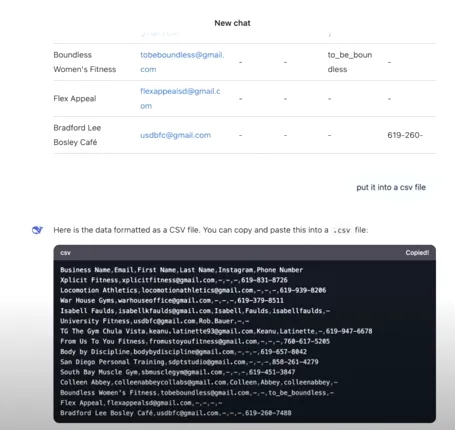Open the flexappealsd@gmail.com email link

tap(180, 98)
